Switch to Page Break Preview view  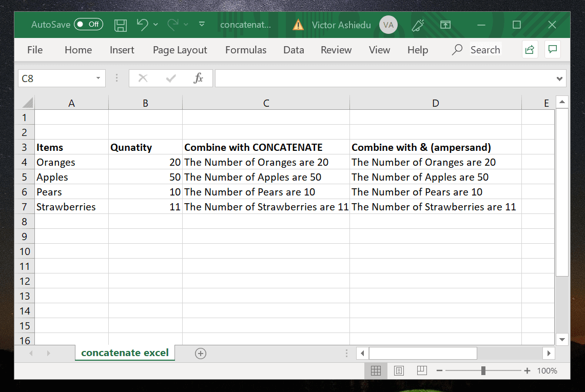click(x=421, y=370)
